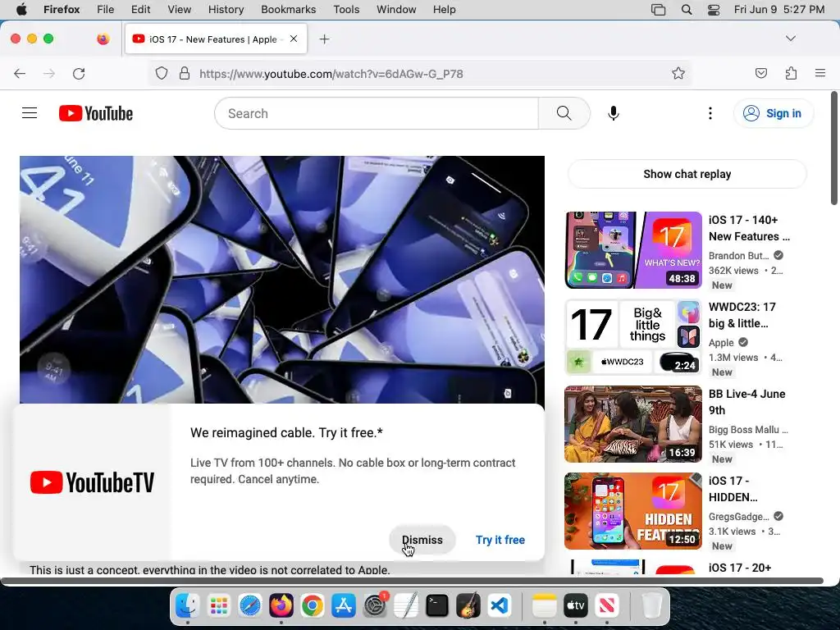Screen dimensions: 840x630
Task: Show chat replay
Action: [x=687, y=174]
